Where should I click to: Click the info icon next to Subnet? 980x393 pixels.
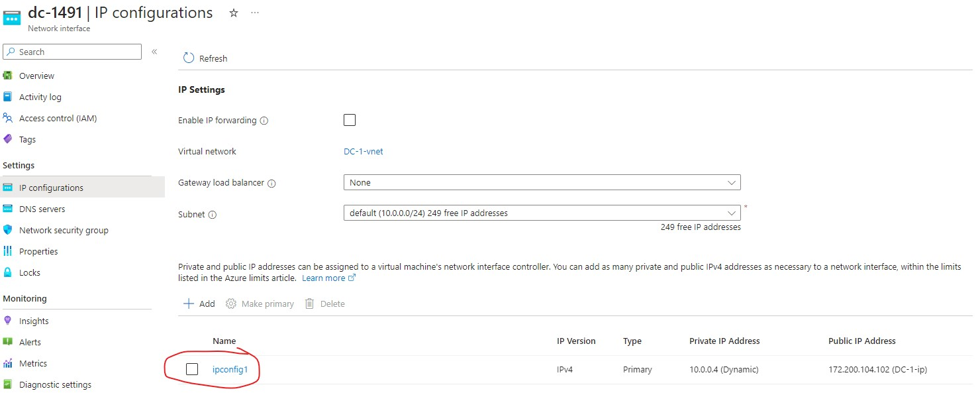(x=213, y=215)
